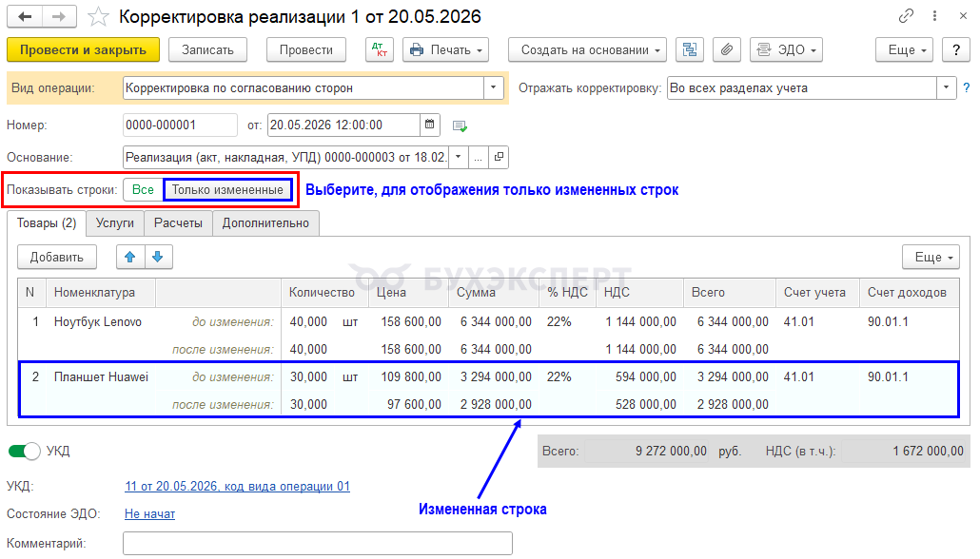Screen dimensions: 980x559
Task: Click into the date field 20.05.2026 12:00:00
Action: (x=343, y=125)
